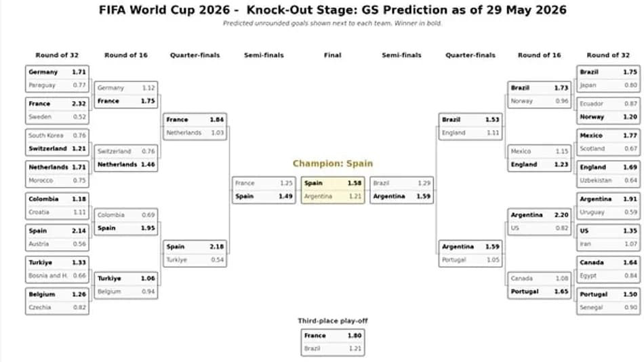Select the Portugal vs Senegal match box

[608, 301]
